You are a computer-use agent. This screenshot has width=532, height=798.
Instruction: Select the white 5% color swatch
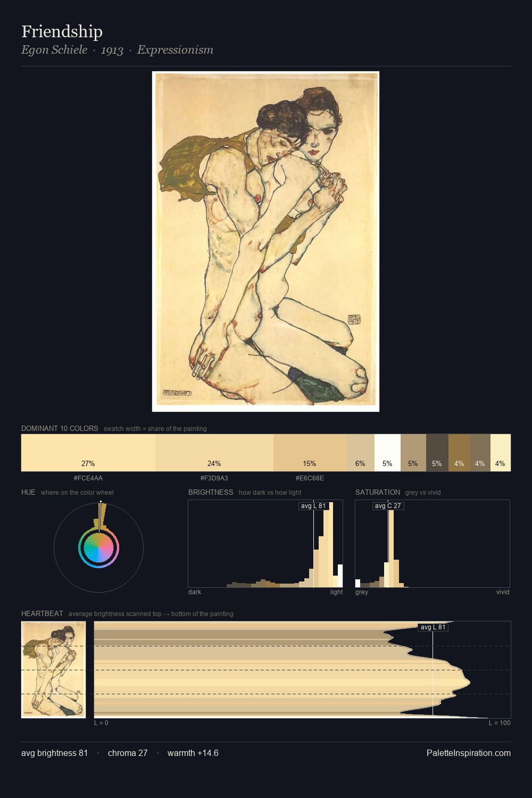(387, 453)
